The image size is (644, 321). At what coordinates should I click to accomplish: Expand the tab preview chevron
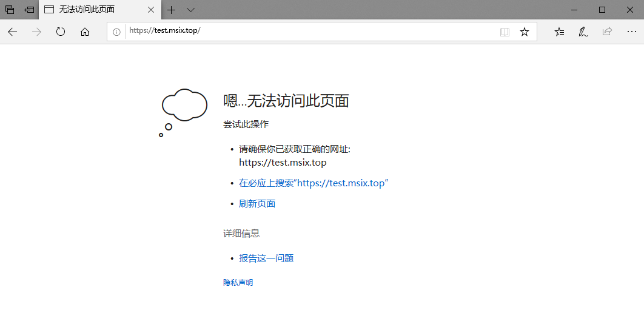(190, 10)
